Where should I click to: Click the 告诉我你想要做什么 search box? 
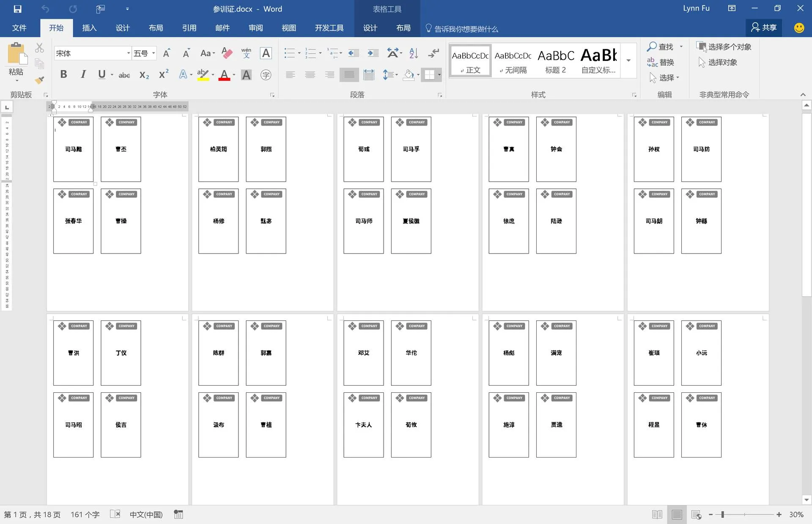pos(466,29)
